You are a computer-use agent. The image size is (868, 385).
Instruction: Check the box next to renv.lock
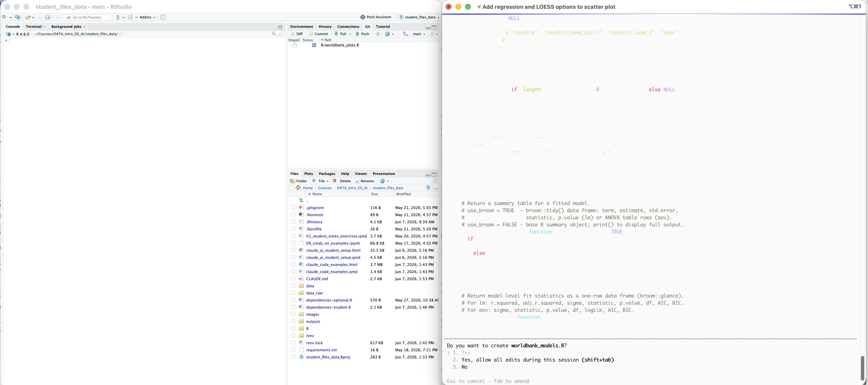pos(293,343)
